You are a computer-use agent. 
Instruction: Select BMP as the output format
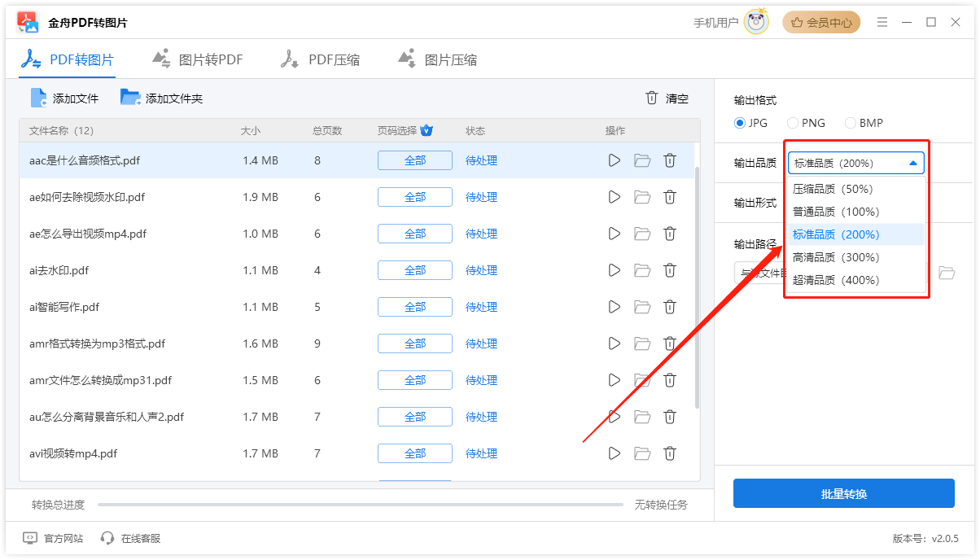coord(842,123)
